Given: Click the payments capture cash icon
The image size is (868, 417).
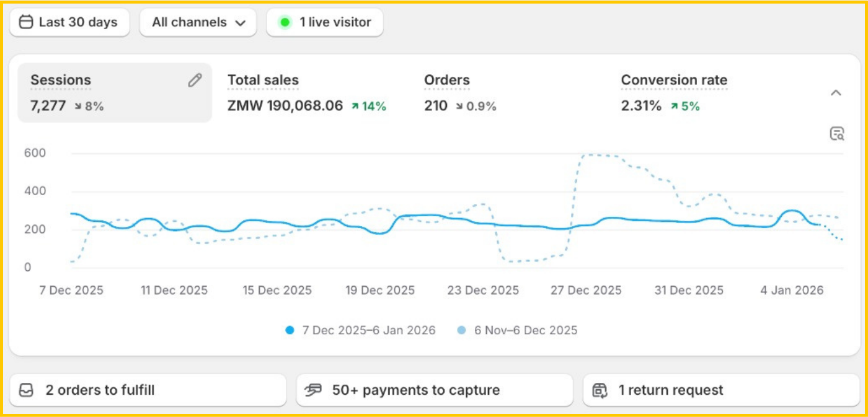Looking at the screenshot, I should click(314, 390).
